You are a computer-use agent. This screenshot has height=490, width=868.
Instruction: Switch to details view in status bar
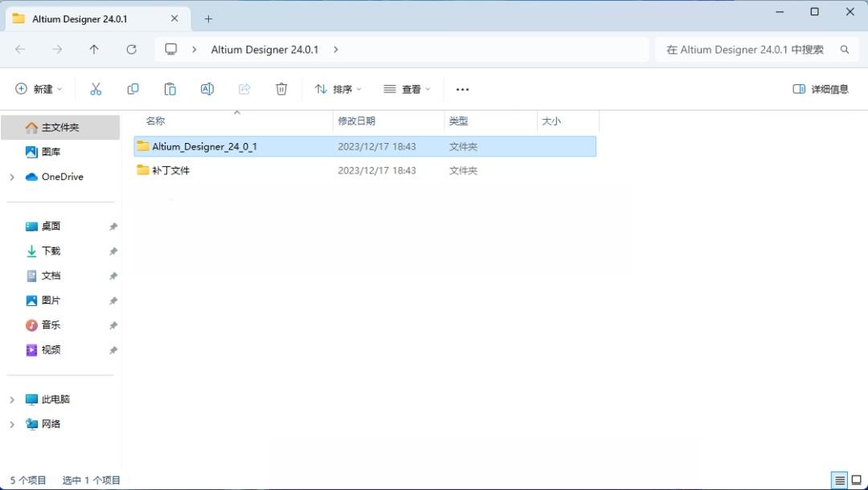840,480
